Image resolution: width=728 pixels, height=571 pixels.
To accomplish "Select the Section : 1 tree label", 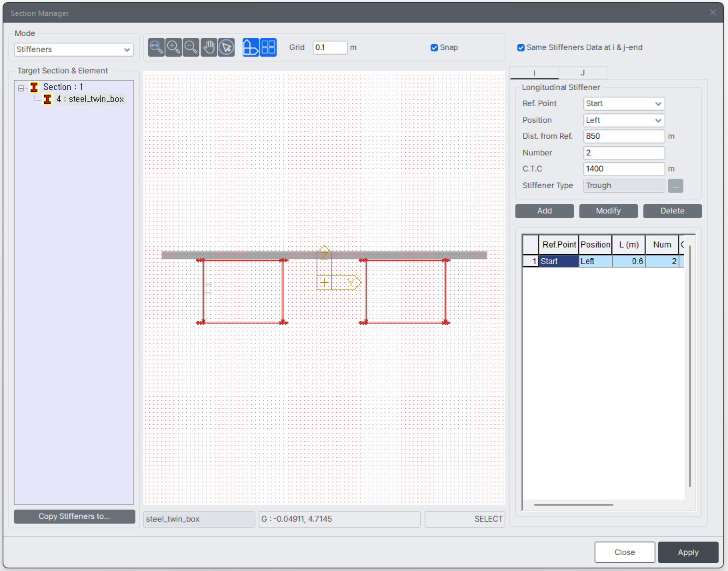I will (x=63, y=87).
